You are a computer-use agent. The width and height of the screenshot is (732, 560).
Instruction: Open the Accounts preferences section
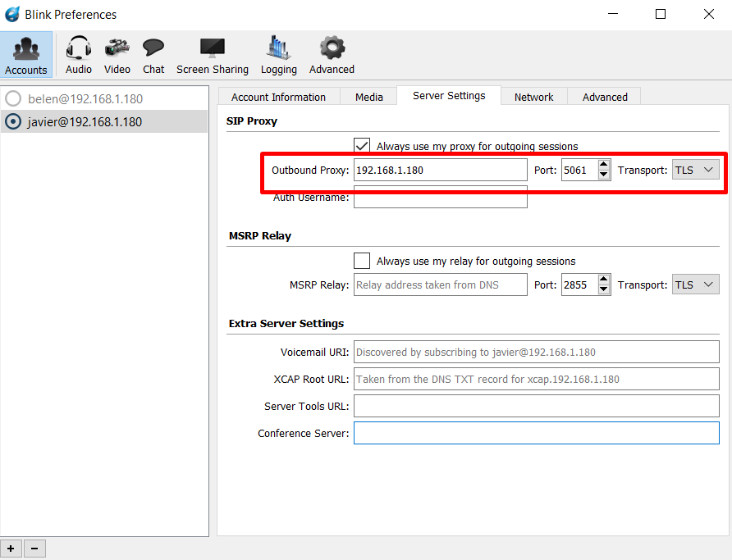(26, 55)
